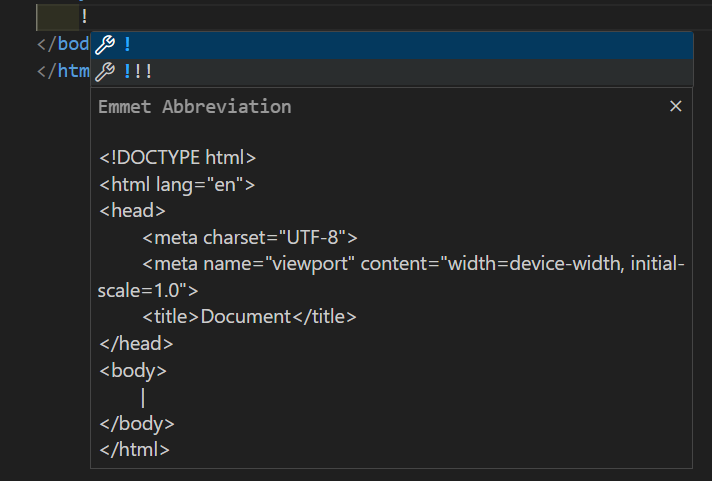712x481 pixels.
Task: Select the "!" Emmet suggestion
Action: (128, 45)
